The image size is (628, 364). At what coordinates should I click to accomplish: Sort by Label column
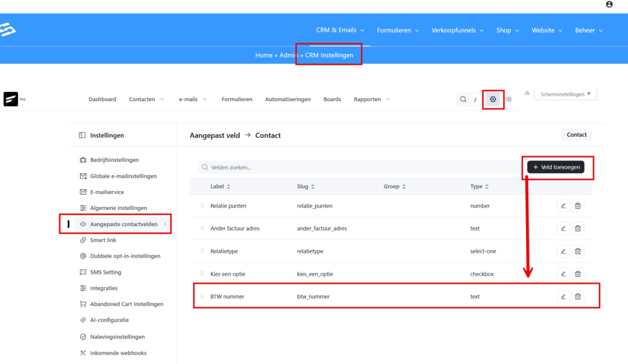(220, 186)
